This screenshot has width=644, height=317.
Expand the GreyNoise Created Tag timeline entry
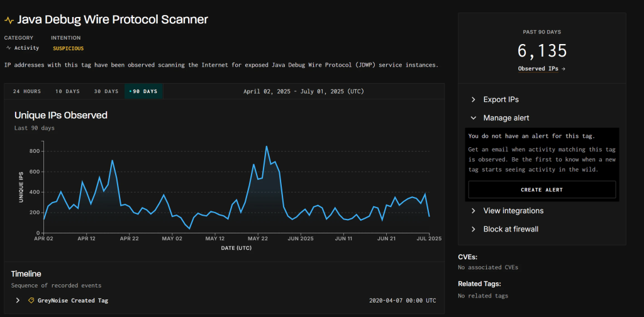pyautogui.click(x=18, y=301)
